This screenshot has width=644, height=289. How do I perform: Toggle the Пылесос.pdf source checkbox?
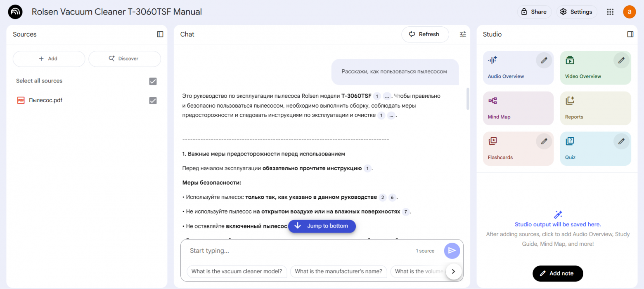[x=153, y=100]
